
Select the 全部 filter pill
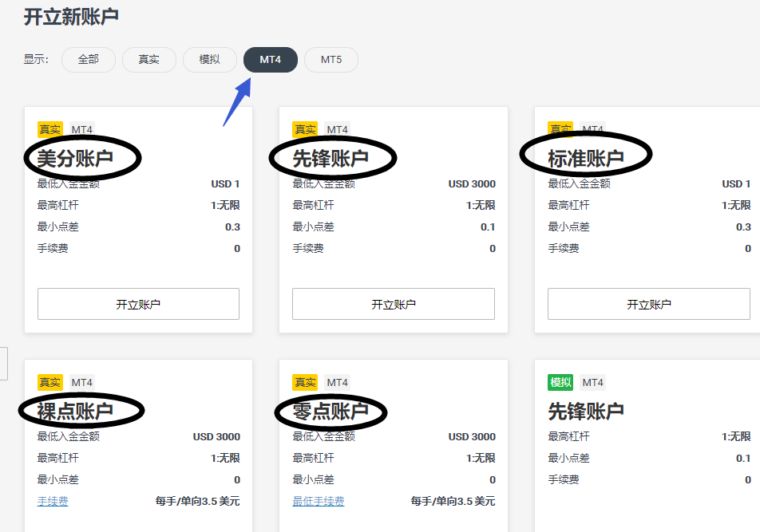point(88,60)
